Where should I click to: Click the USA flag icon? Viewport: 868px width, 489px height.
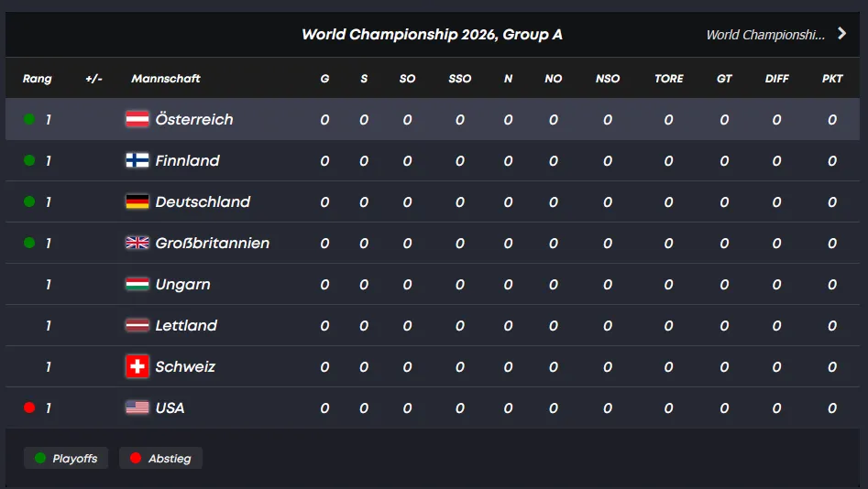(137, 407)
